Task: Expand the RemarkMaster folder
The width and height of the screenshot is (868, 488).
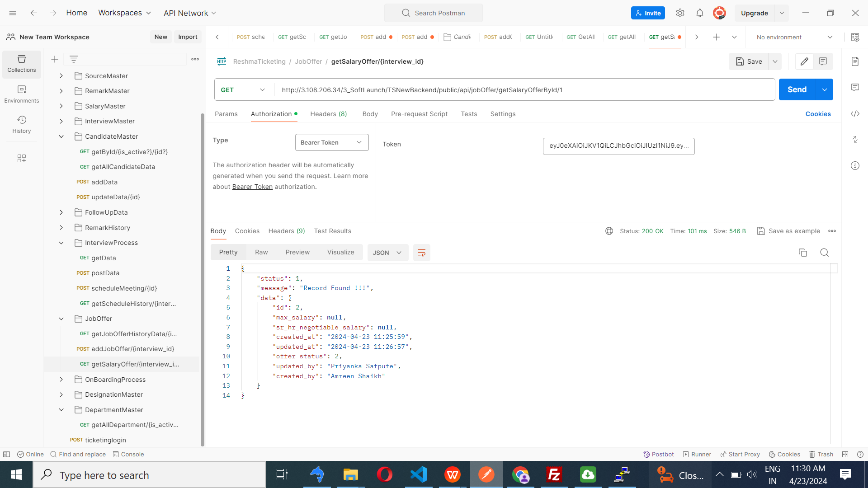Action: 61,91
